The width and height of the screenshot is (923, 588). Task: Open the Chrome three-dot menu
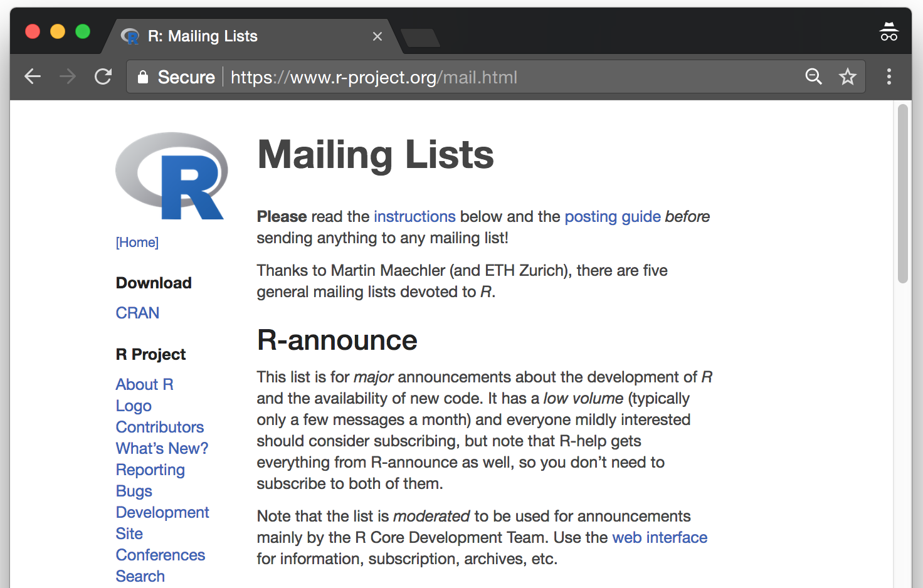point(889,76)
